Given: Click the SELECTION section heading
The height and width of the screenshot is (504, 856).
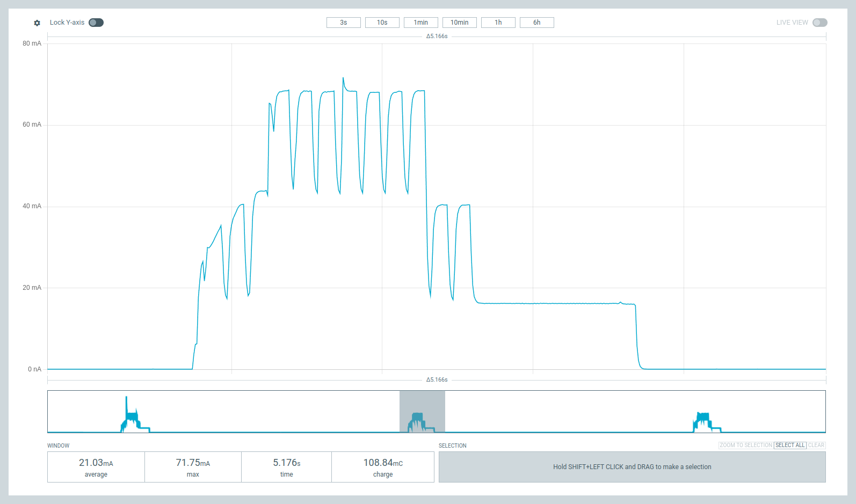Looking at the screenshot, I should point(453,446).
